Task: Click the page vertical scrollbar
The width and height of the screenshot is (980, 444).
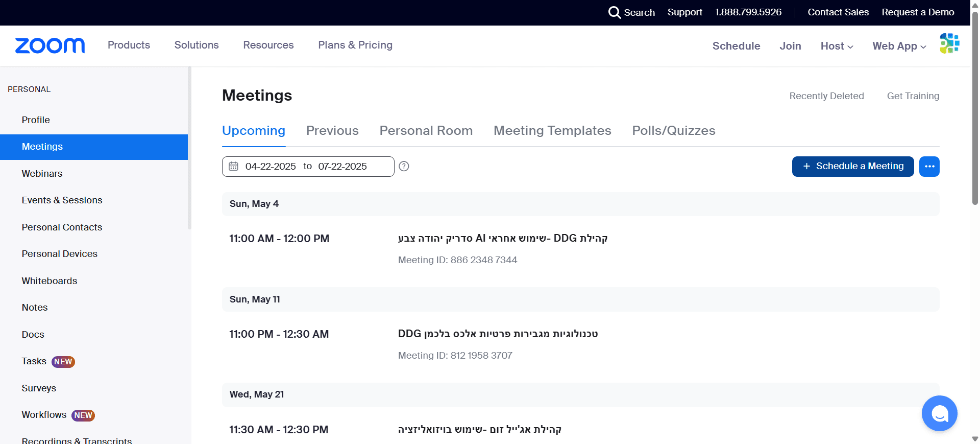Action: point(975,107)
